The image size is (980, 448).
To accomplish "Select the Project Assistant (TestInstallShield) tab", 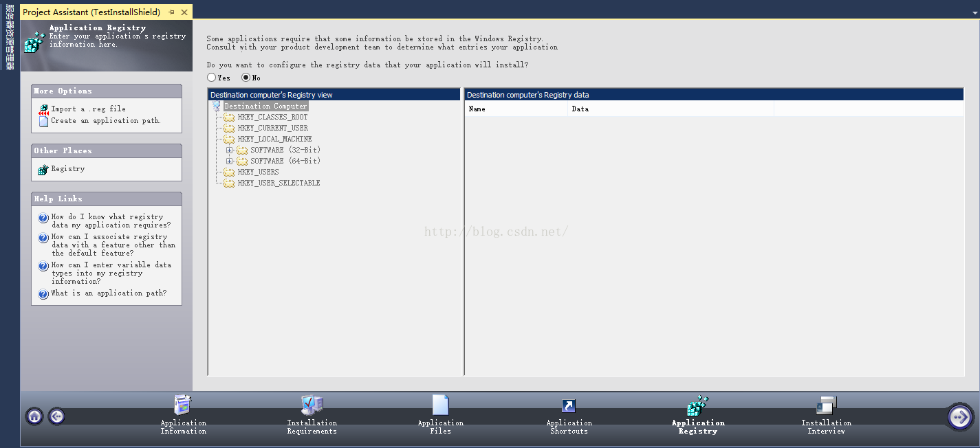I will [91, 12].
